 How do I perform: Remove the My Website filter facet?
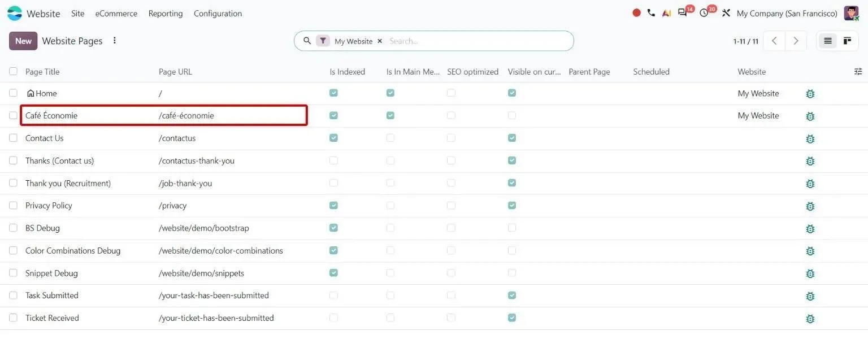(380, 41)
